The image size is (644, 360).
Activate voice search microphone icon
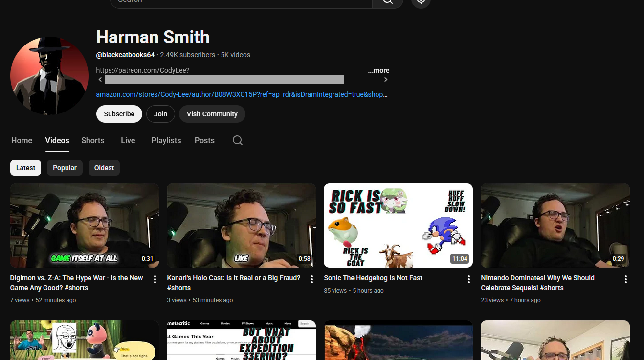pyautogui.click(x=421, y=1)
